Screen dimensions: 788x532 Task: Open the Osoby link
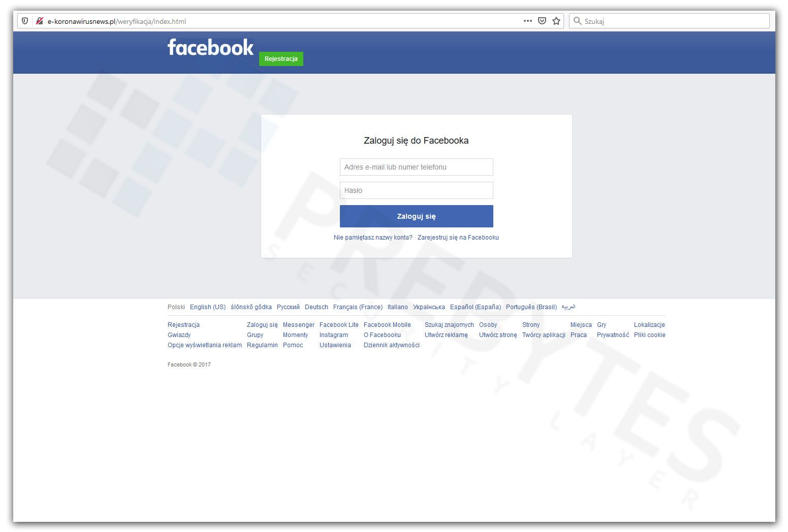(488, 325)
